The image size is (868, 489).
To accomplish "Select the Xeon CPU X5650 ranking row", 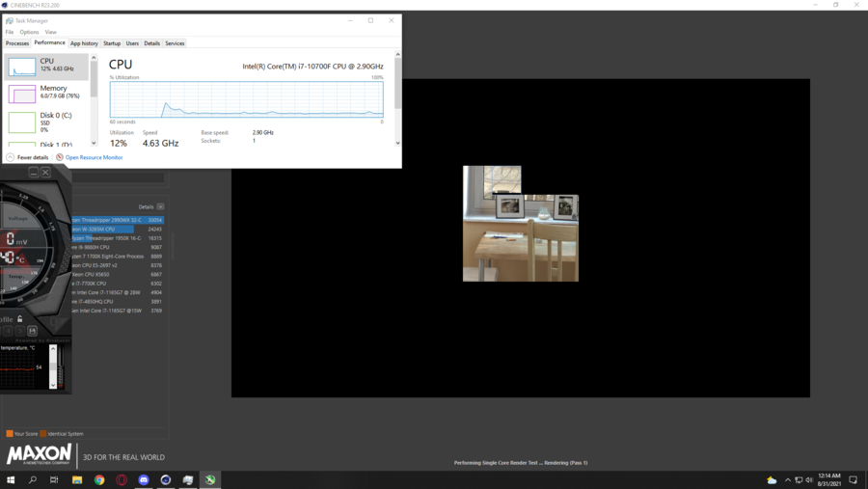I will [118, 274].
